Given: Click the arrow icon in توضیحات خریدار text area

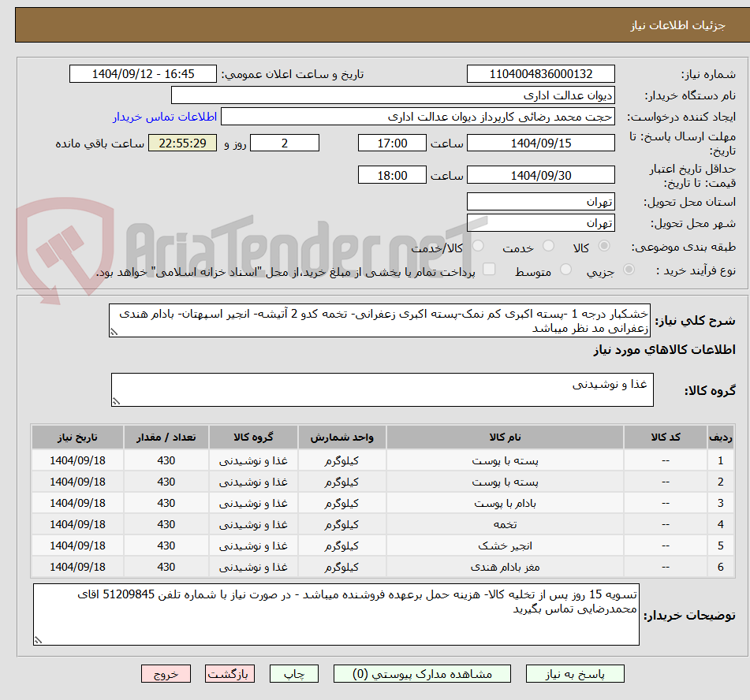Looking at the screenshot, I should coord(37,641).
